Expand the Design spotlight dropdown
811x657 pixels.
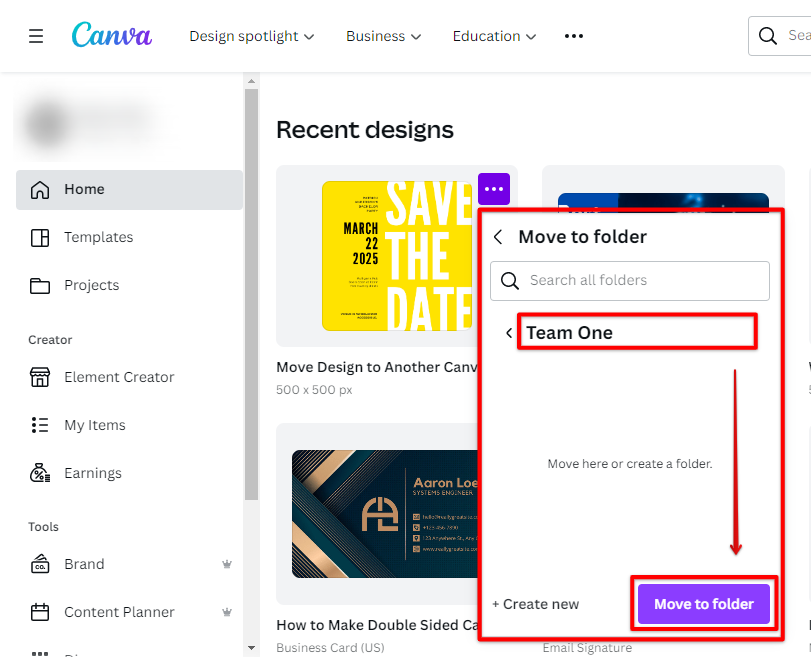click(251, 35)
